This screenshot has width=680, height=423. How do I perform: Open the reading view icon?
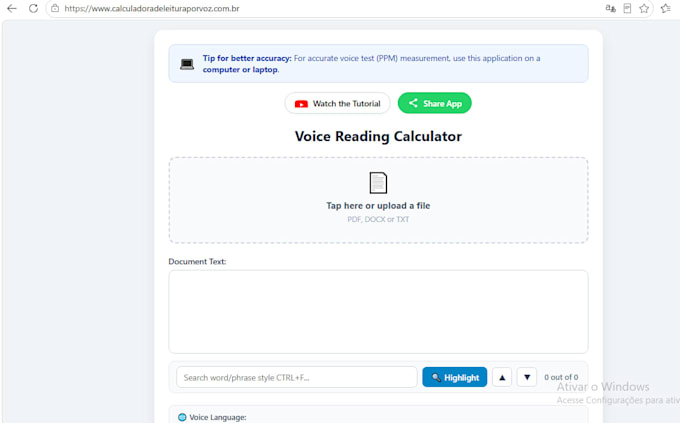pyautogui.click(x=627, y=8)
